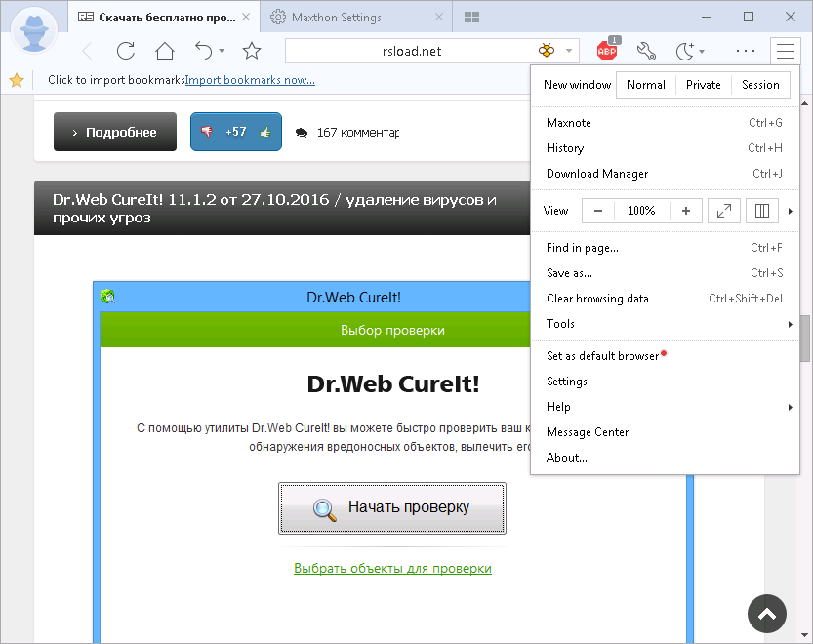The image size is (813, 644).
Task: Open Maxnote from the menu
Action: click(x=665, y=123)
